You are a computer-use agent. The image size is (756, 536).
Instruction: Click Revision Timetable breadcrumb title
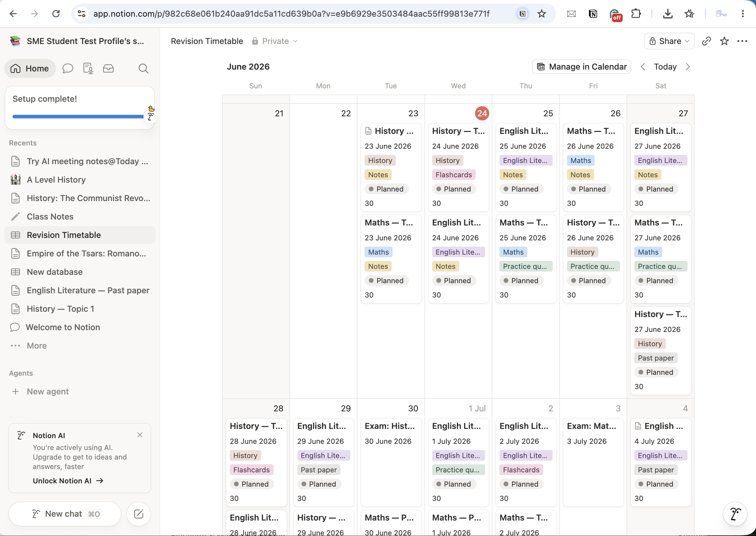coord(207,41)
